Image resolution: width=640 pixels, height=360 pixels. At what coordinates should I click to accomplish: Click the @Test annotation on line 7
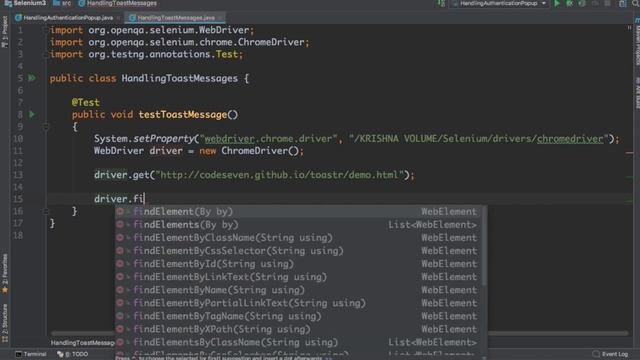coord(86,102)
